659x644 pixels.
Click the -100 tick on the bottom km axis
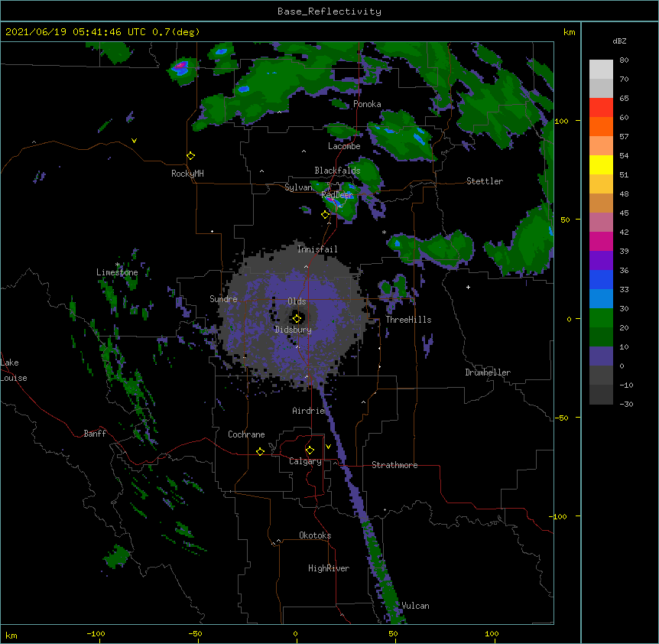tap(96, 633)
